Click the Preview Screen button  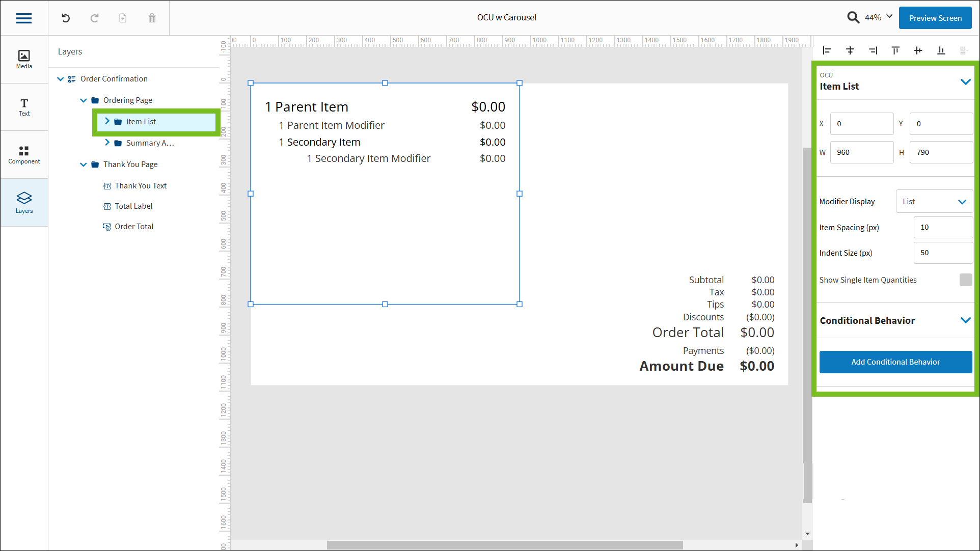[x=935, y=18]
